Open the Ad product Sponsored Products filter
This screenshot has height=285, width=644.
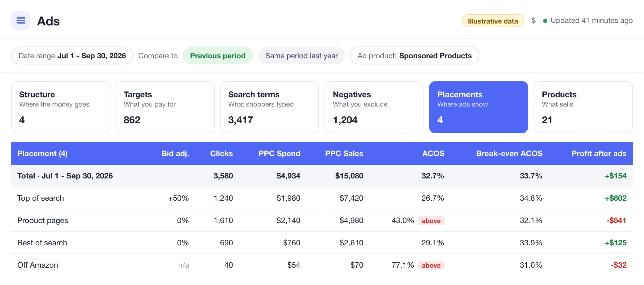pos(415,55)
